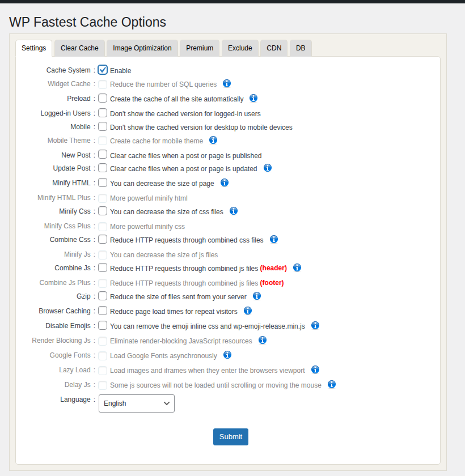Click Google Fonts info icon
Viewport: 465px width, 476px height.
(227, 355)
